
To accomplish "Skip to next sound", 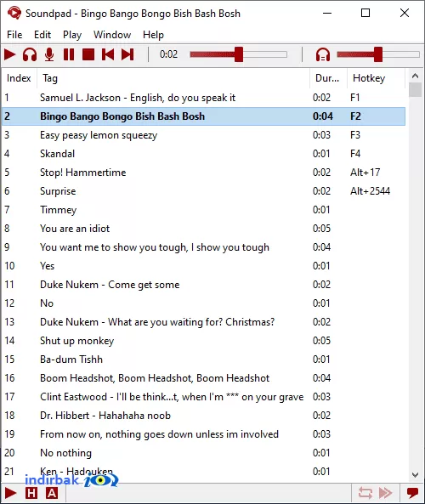I will click(127, 54).
